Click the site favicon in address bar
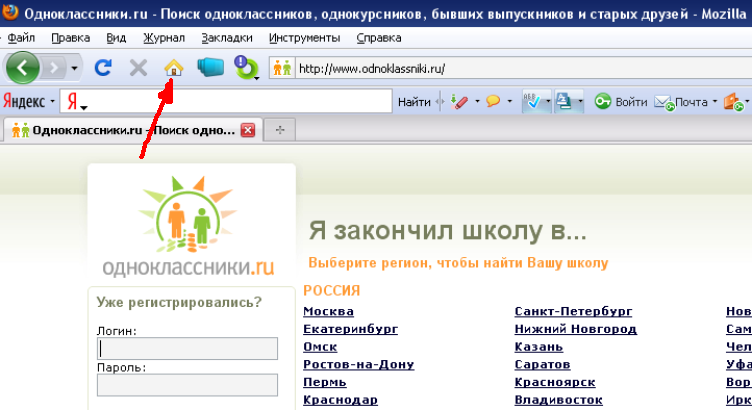Viewport: 752px width, 410px height. 282,68
